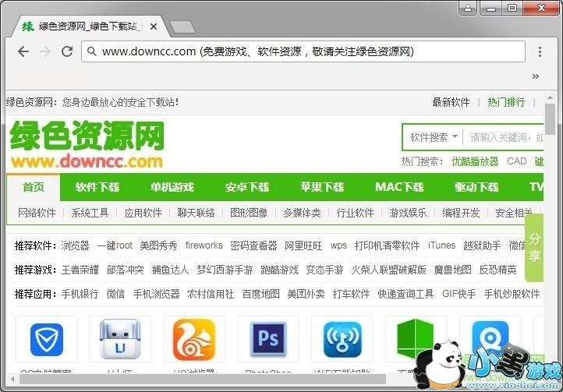Image resolution: width=563 pixels, height=392 pixels.
Task: Click the 密码查看器 link
Action: [254, 245]
